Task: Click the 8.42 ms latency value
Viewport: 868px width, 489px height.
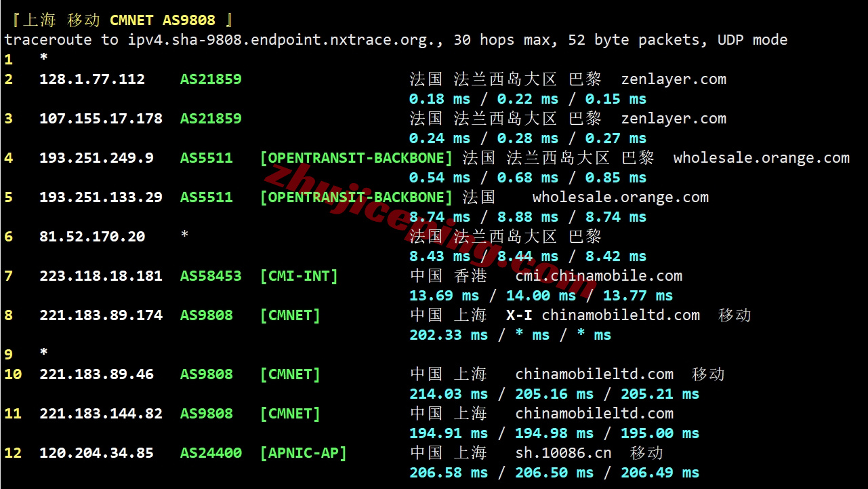Action: click(x=616, y=256)
